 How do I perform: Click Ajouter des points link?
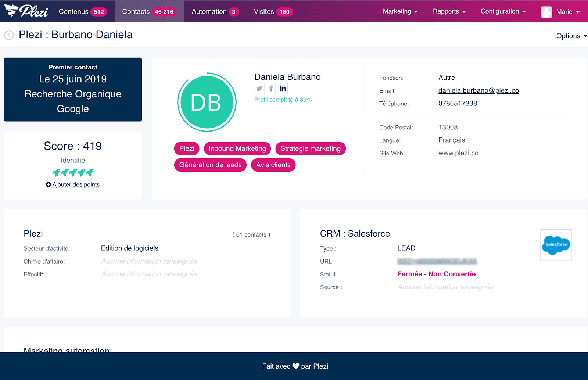[x=73, y=184]
